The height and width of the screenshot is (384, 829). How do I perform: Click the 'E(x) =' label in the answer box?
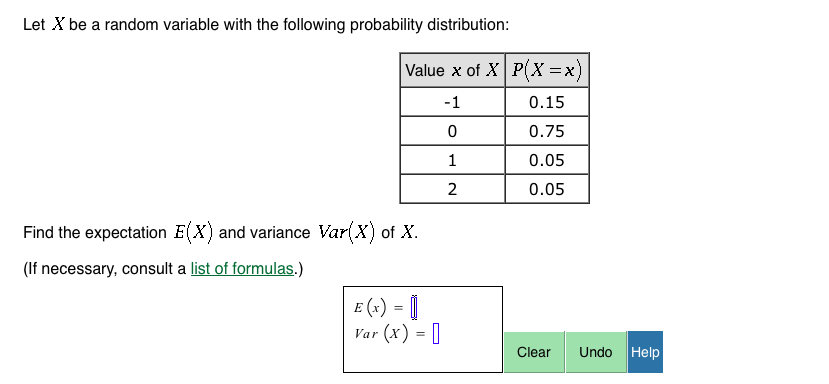pos(379,307)
